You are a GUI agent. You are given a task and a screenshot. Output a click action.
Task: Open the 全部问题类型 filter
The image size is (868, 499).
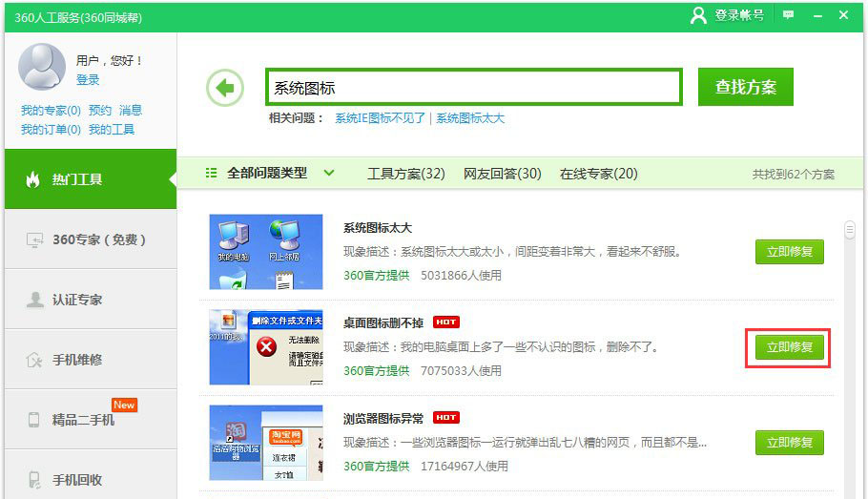click(267, 173)
